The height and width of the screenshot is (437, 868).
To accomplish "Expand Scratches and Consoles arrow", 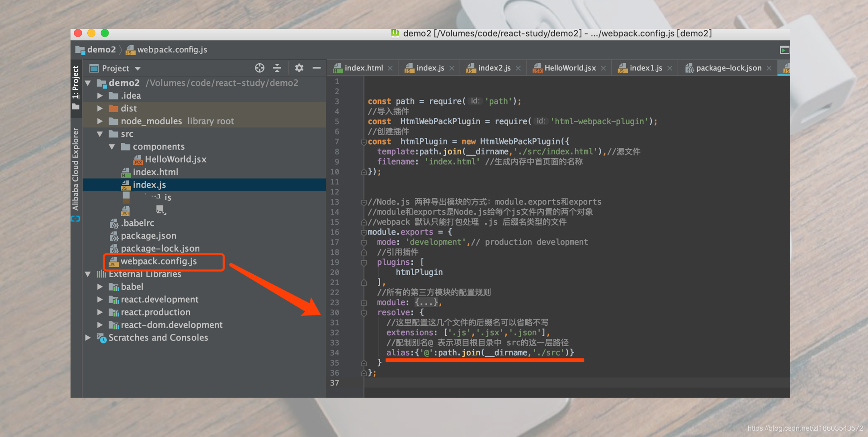I will click(88, 338).
